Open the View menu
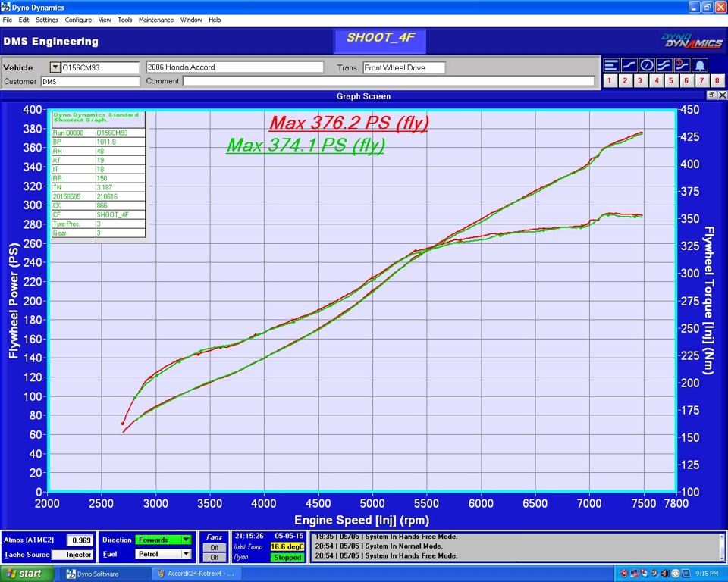 pos(105,20)
